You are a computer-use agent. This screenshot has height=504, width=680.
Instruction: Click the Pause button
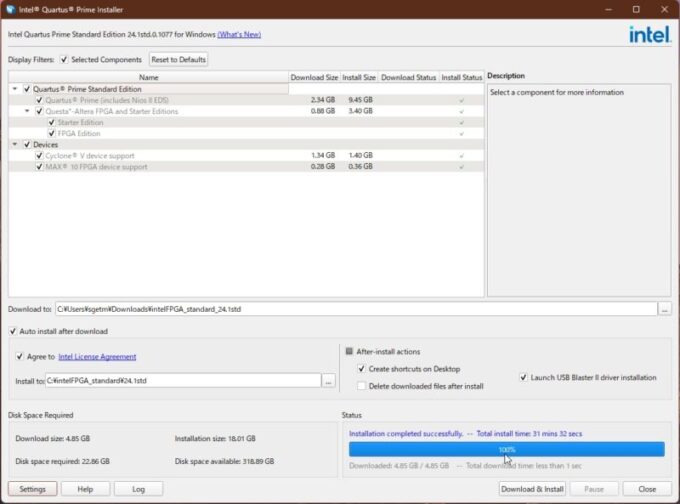[594, 489]
